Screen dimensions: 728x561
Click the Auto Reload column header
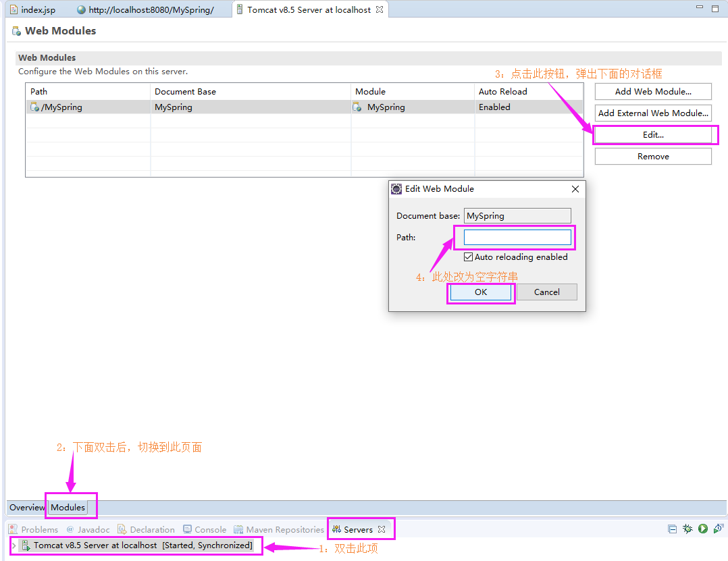pos(529,91)
